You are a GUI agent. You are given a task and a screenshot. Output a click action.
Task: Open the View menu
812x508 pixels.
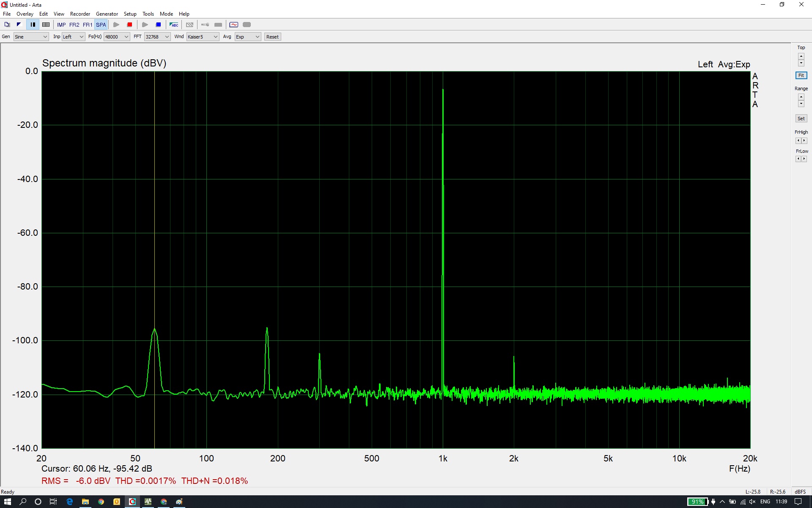pyautogui.click(x=59, y=14)
